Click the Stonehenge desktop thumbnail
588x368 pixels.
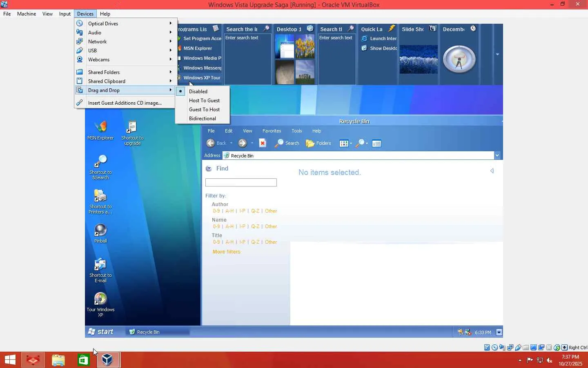click(x=305, y=72)
